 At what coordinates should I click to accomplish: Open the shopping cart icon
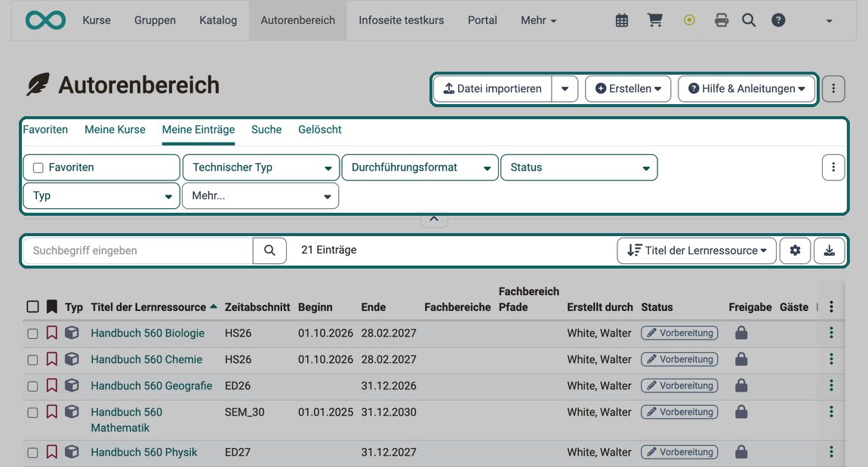655,20
